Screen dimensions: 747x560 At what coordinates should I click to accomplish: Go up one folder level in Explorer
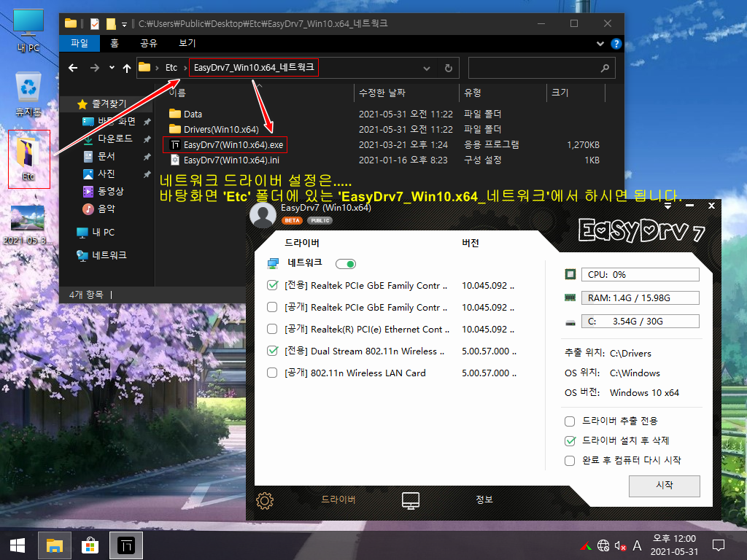(127, 68)
